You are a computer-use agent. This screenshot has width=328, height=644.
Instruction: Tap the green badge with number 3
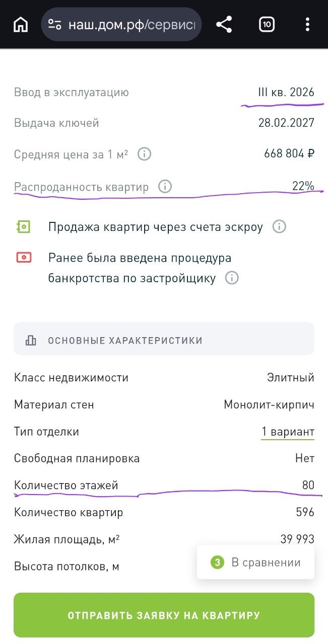pos(217,562)
